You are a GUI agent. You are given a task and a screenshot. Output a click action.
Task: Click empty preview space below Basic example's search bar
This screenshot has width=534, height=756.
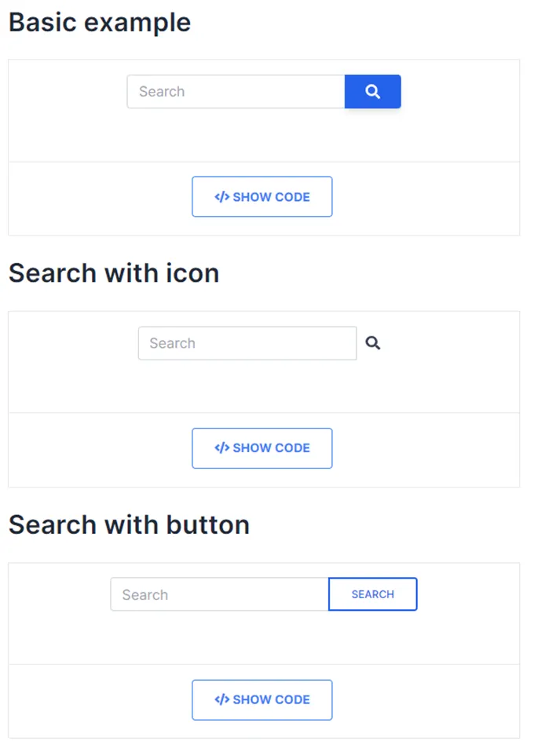pyautogui.click(x=264, y=136)
